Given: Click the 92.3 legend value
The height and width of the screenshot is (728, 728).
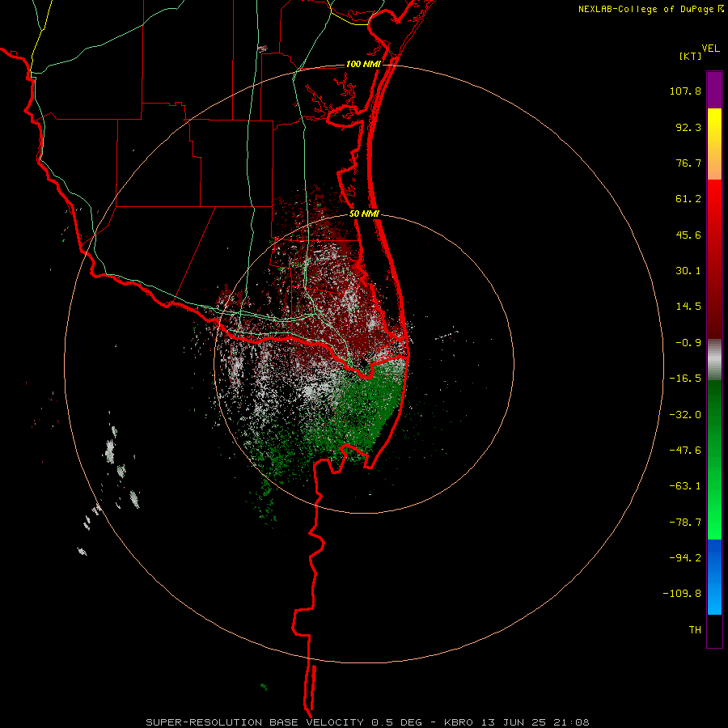Looking at the screenshot, I should 688,127.
